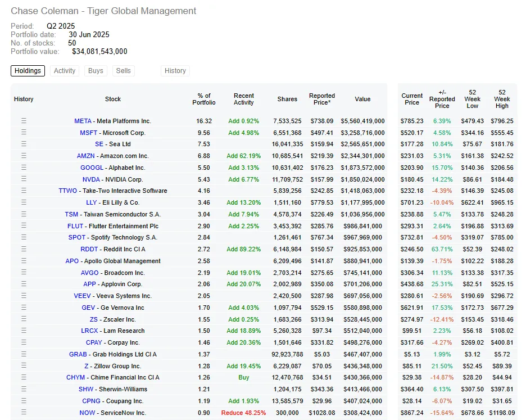Image resolution: width=526 pixels, height=420 pixels.
Task: Click the 'Value' column header
Action: coord(362,99)
